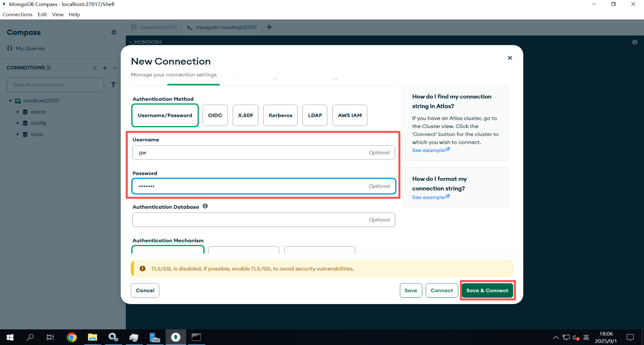The height and width of the screenshot is (345, 644).
Task: Click the mongosh info icon
Action: [x=635, y=42]
